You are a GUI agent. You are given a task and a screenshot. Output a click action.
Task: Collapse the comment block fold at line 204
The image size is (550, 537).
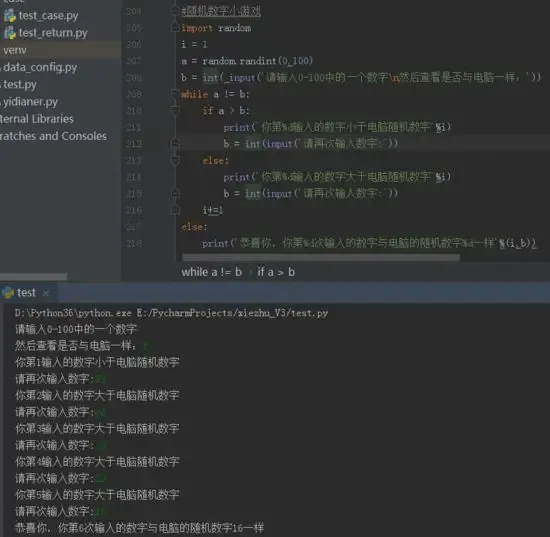tap(175, 11)
